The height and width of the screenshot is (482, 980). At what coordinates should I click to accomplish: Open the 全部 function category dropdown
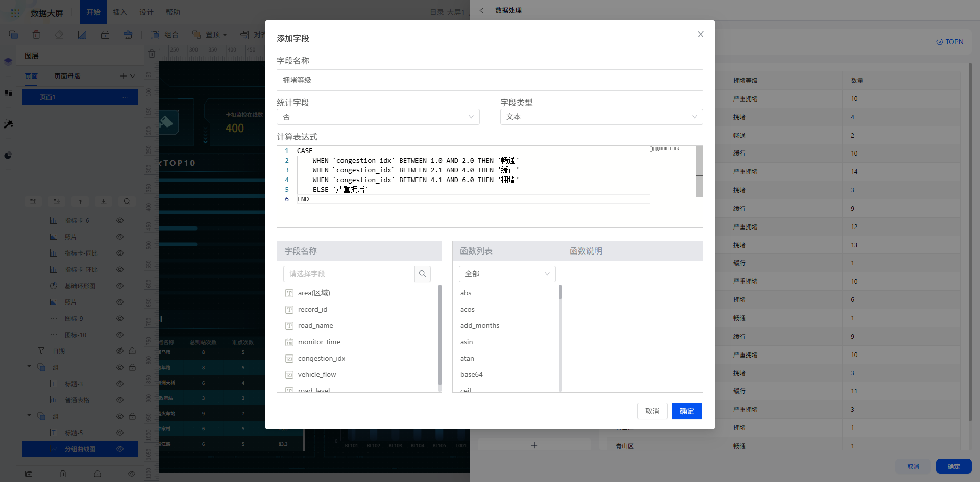[x=507, y=274]
